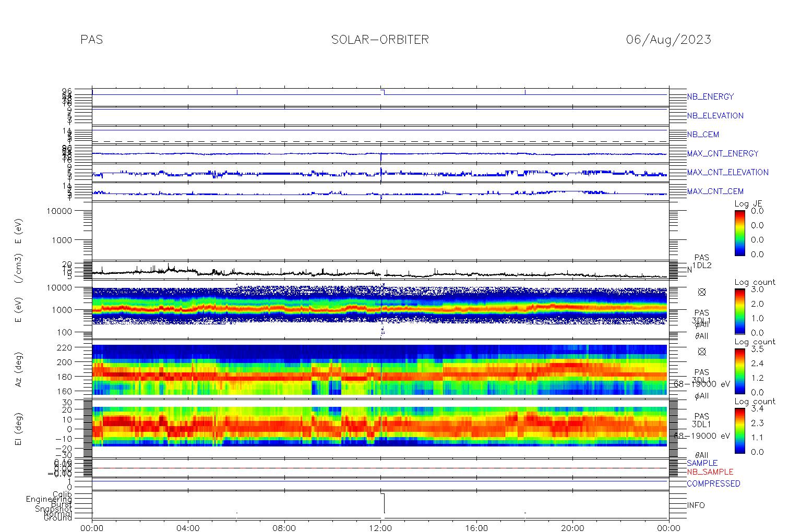Screen dimensions: 789x532
Task: Click the Engineering mode label in INFO panel
Action: [x=49, y=499]
